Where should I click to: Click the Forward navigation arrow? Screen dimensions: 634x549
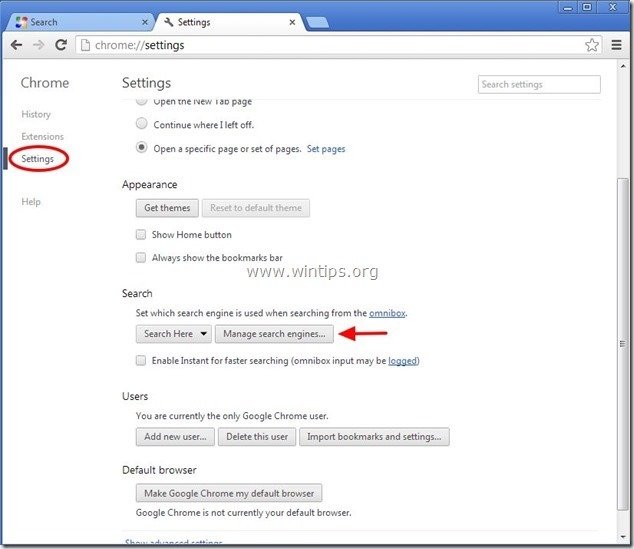pos(38,45)
